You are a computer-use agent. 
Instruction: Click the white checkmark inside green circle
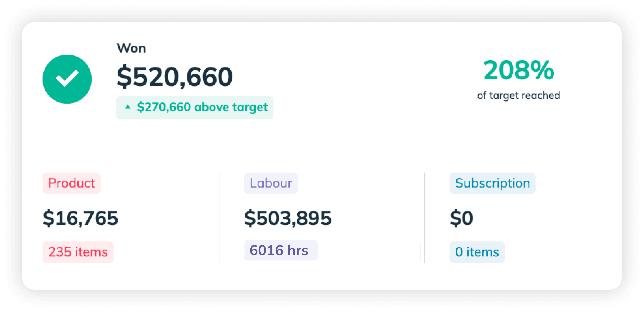click(x=67, y=78)
